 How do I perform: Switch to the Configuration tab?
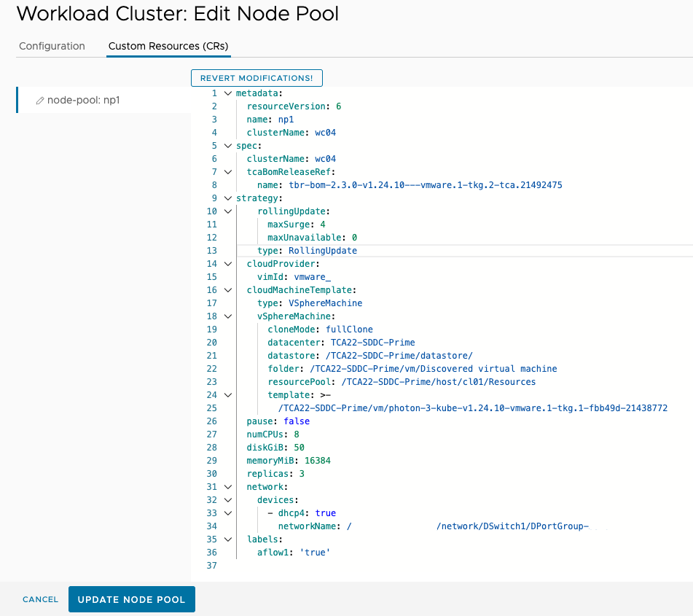coord(52,46)
